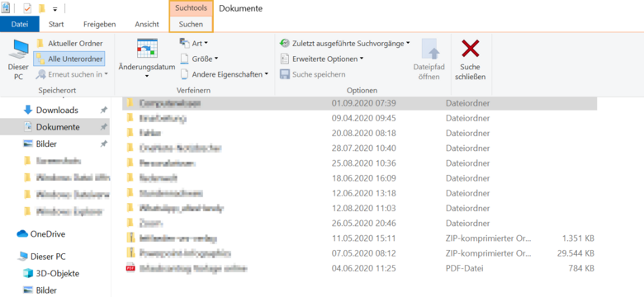Select the folder dated 28.07.2020 10:40
The image size is (644, 297).
359,148
